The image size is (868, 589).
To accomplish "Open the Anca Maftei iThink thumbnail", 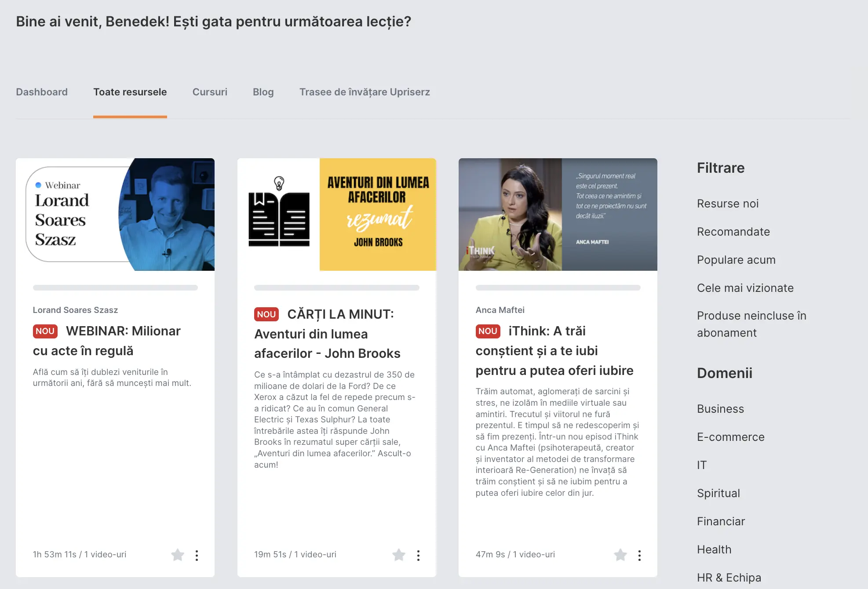I will point(558,215).
